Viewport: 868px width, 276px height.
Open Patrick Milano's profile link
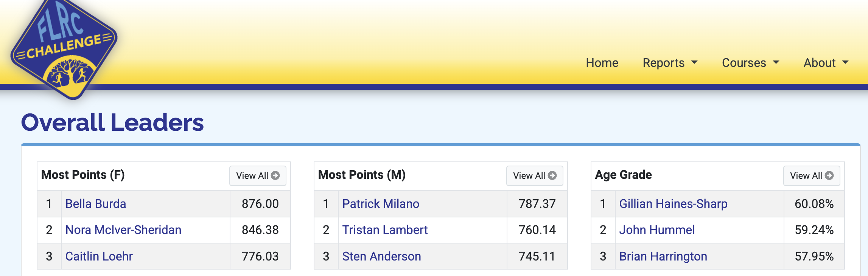tap(381, 204)
